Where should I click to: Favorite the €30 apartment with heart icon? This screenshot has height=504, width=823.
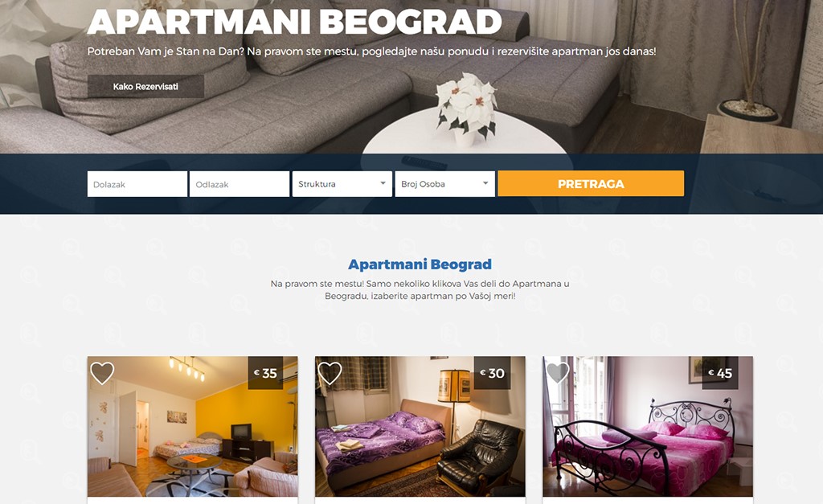pos(330,373)
